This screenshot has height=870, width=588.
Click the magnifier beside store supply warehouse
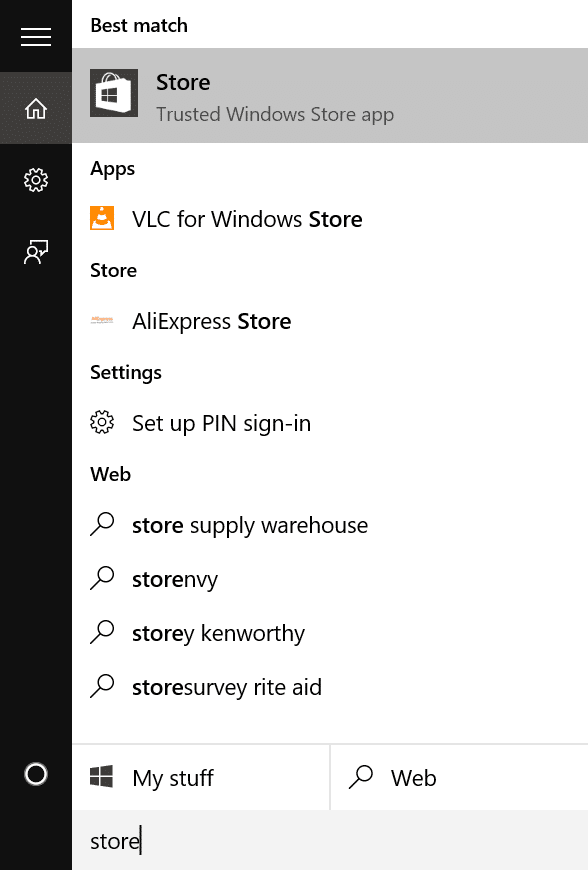tap(102, 524)
